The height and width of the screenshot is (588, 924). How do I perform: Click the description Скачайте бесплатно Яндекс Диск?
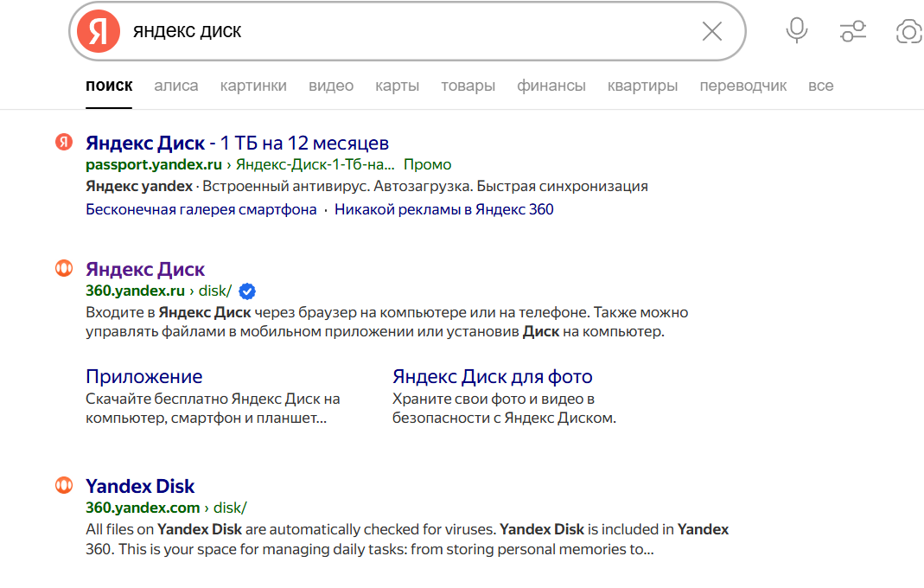pos(213,408)
